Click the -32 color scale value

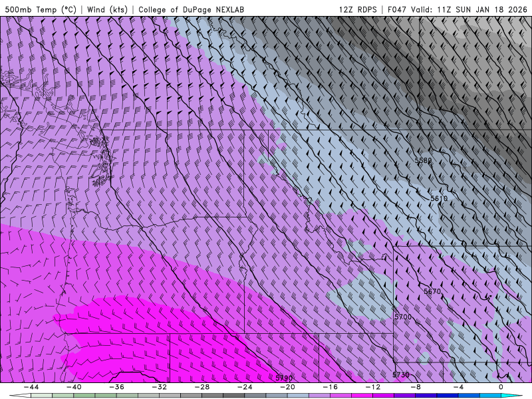[159, 387]
